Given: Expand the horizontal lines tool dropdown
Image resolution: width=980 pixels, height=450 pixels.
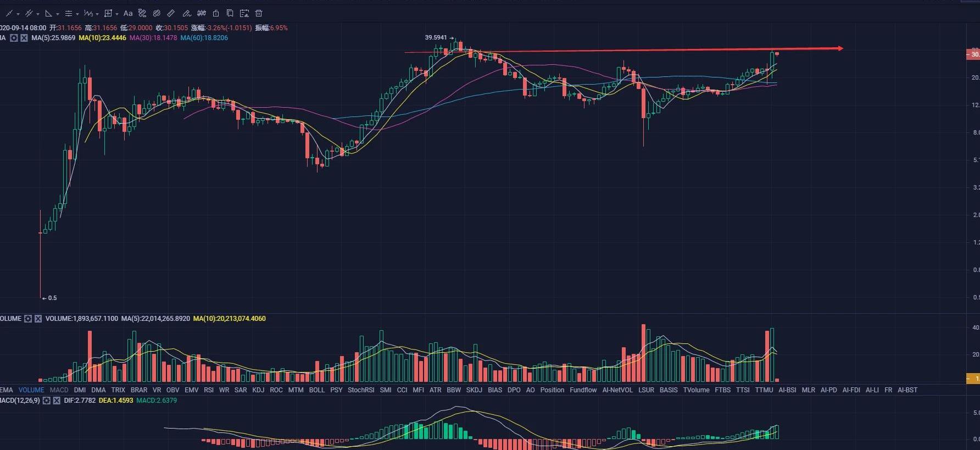Looking at the screenshot, I should tap(77, 14).
